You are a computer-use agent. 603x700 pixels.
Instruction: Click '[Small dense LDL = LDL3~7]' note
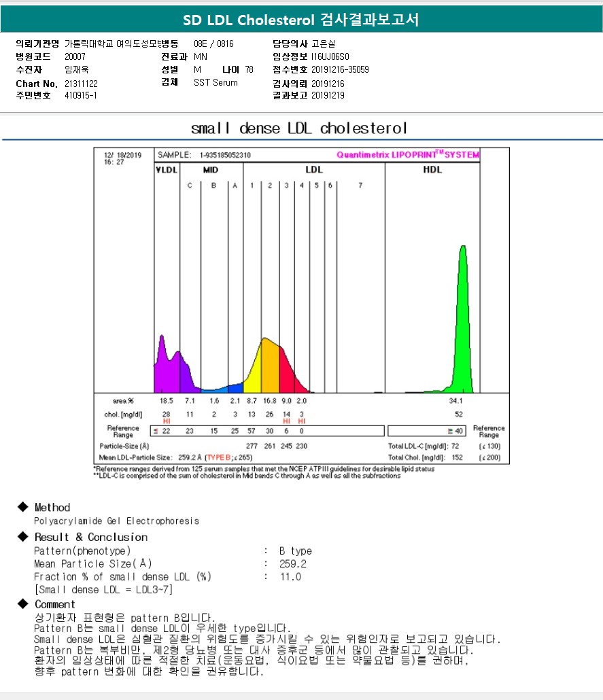click(103, 590)
